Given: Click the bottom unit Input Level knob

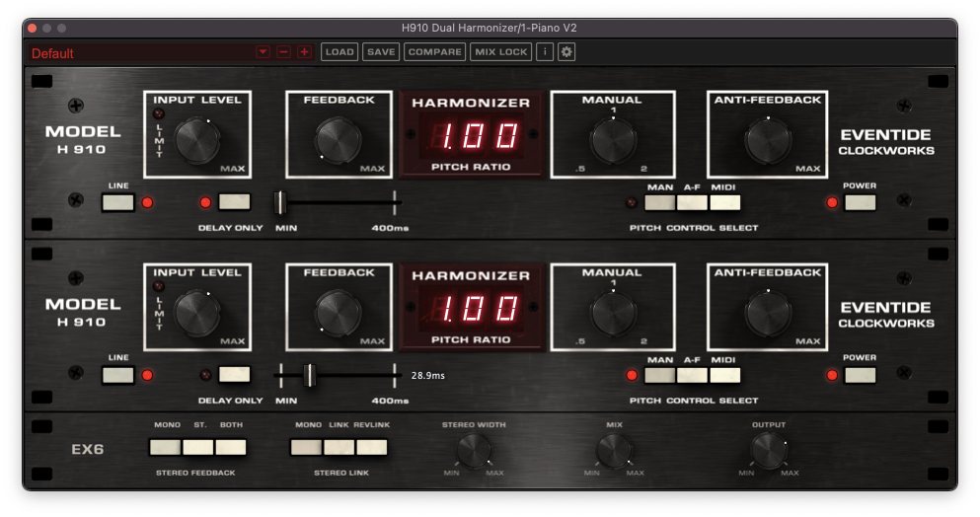Looking at the screenshot, I should pos(196,312).
